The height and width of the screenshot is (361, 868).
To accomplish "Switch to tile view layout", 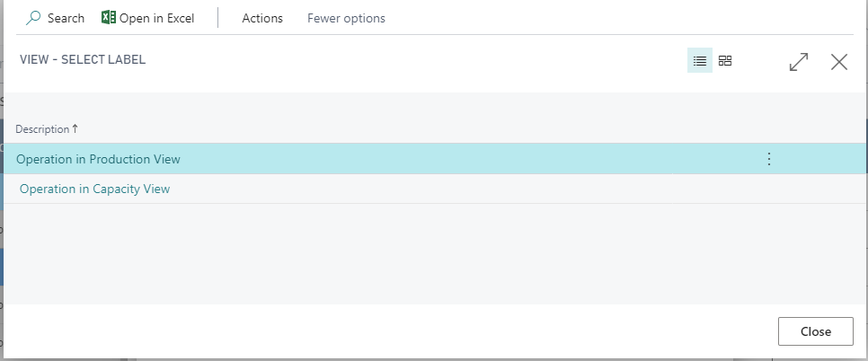I will 725,61.
